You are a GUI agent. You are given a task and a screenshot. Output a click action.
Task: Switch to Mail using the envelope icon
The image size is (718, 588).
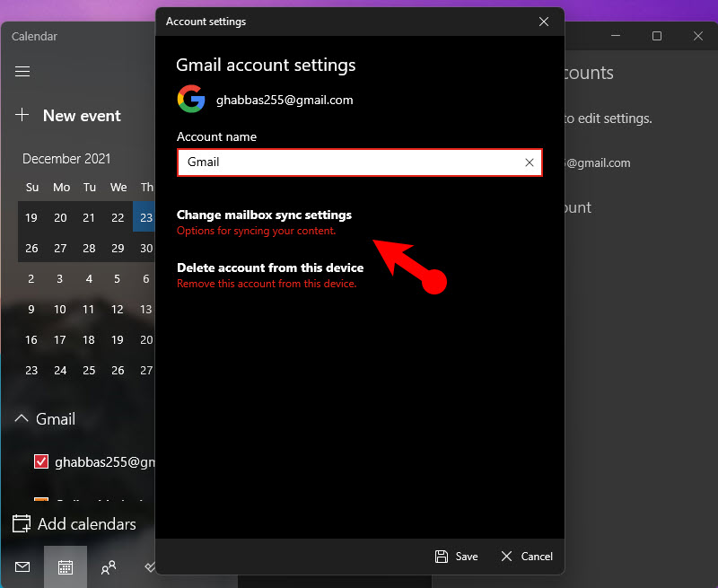tap(22, 567)
